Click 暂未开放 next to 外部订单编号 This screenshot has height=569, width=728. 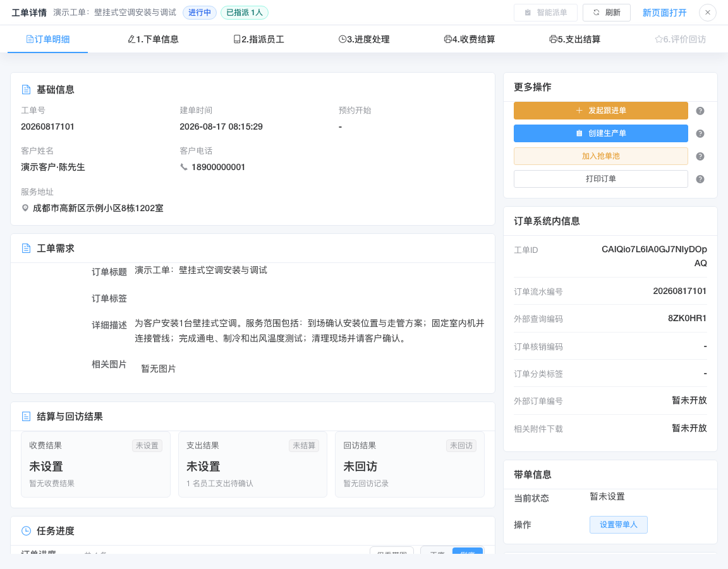tap(689, 400)
